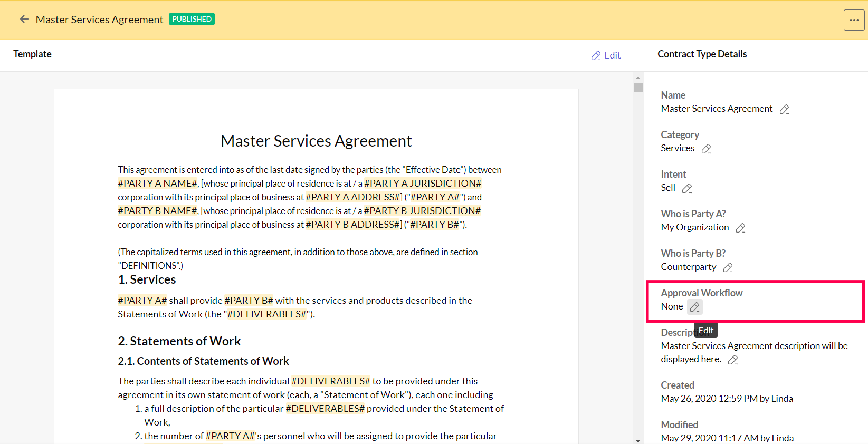Click the template scrollbar thumb
This screenshot has height=444, width=868.
[638, 88]
